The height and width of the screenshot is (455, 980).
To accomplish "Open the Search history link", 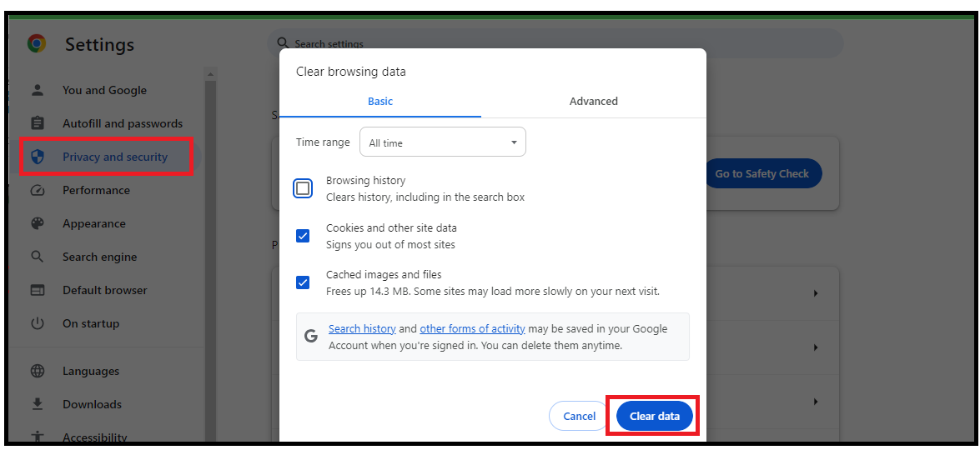I will coord(362,329).
